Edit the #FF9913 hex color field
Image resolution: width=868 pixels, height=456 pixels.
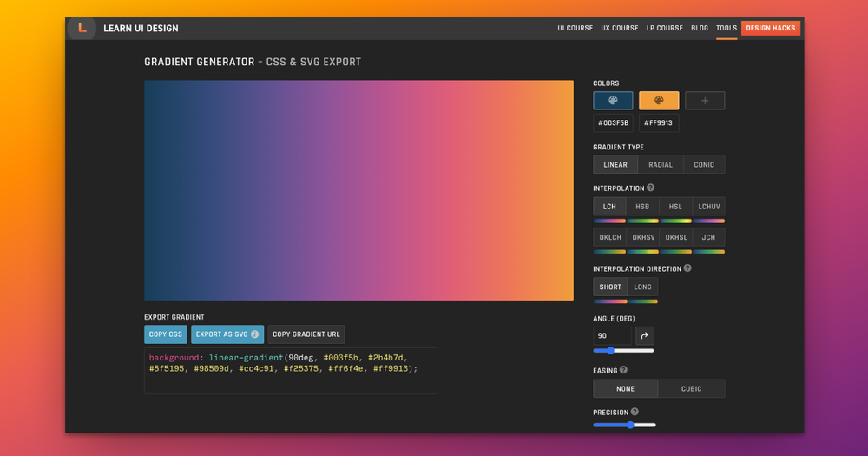tap(659, 123)
